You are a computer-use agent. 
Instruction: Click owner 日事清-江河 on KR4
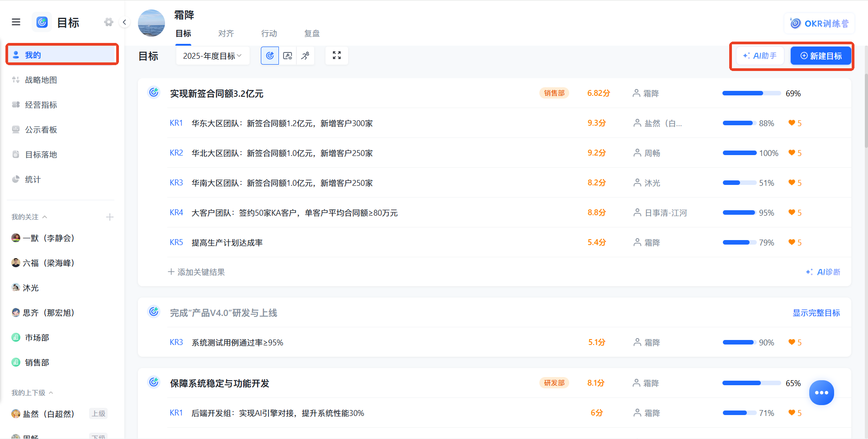[x=660, y=213]
